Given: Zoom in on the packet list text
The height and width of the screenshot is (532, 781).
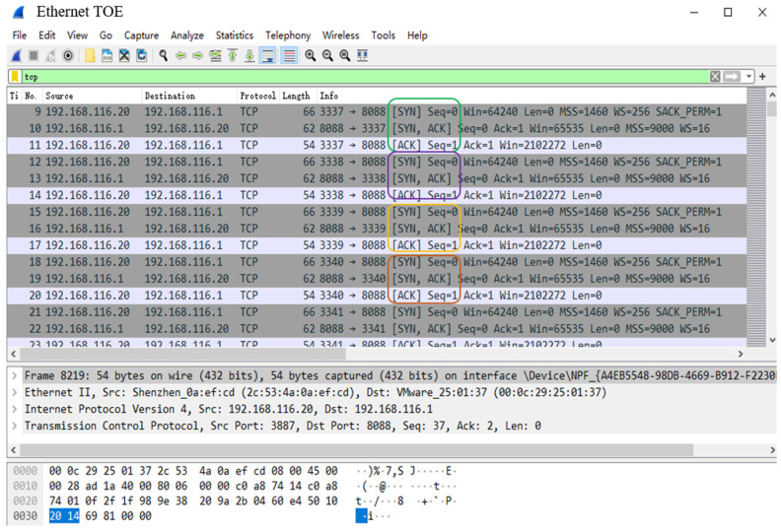Looking at the screenshot, I should tap(310, 56).
